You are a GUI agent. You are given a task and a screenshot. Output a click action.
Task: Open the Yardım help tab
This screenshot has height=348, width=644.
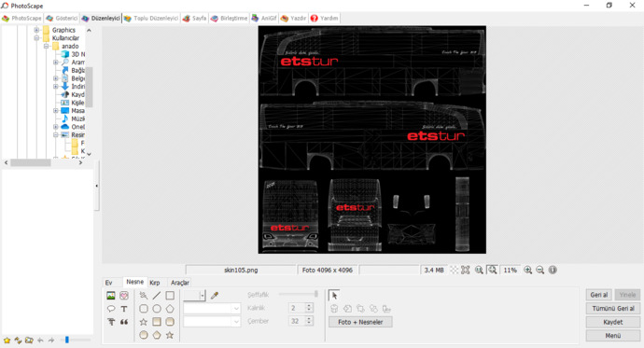coord(325,18)
